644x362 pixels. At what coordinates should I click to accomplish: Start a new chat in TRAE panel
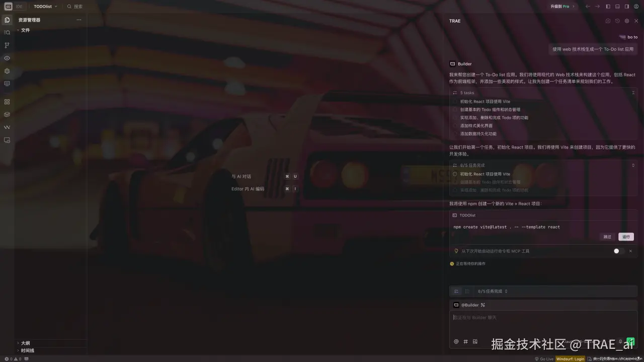(x=608, y=21)
